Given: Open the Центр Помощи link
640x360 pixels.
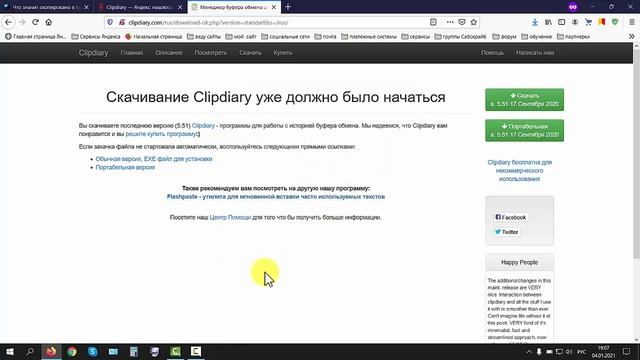Looking at the screenshot, I should click(x=230, y=218).
